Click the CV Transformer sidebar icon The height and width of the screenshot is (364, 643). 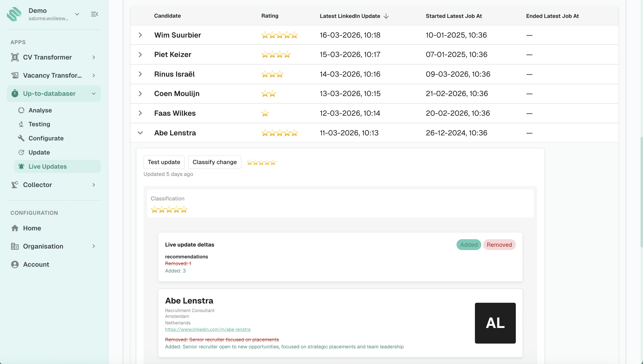click(x=15, y=57)
